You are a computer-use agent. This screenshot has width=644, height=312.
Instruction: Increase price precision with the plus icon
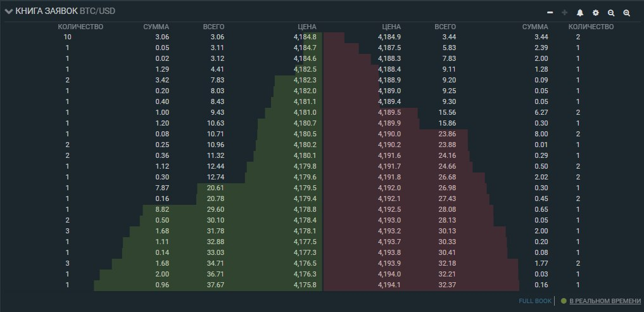565,13
